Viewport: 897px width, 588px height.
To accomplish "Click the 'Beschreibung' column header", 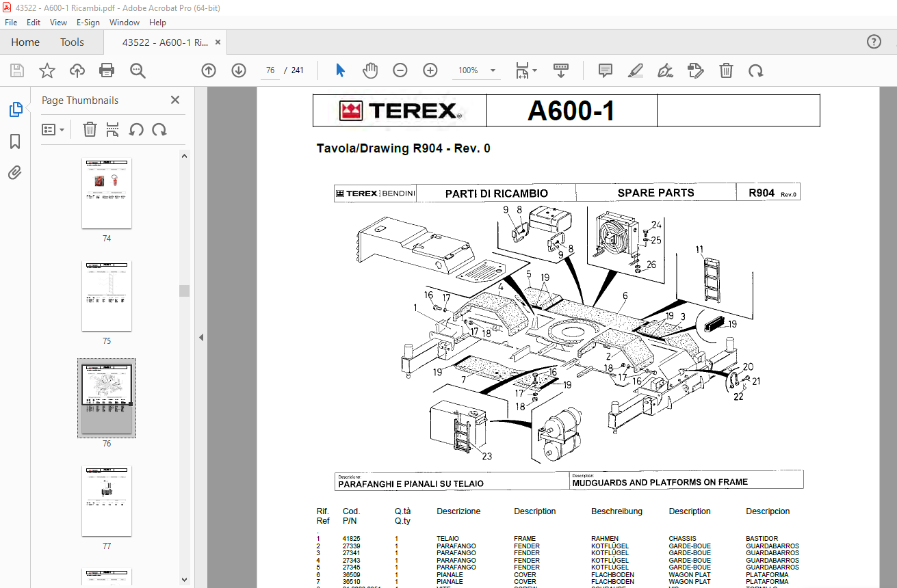I will pos(616,511).
